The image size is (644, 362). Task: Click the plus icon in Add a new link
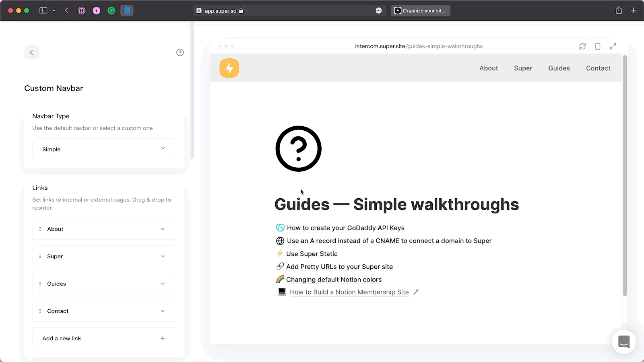click(163, 338)
